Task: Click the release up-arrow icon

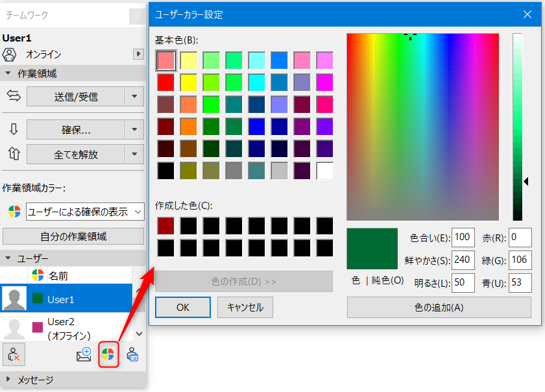Action: [14, 153]
